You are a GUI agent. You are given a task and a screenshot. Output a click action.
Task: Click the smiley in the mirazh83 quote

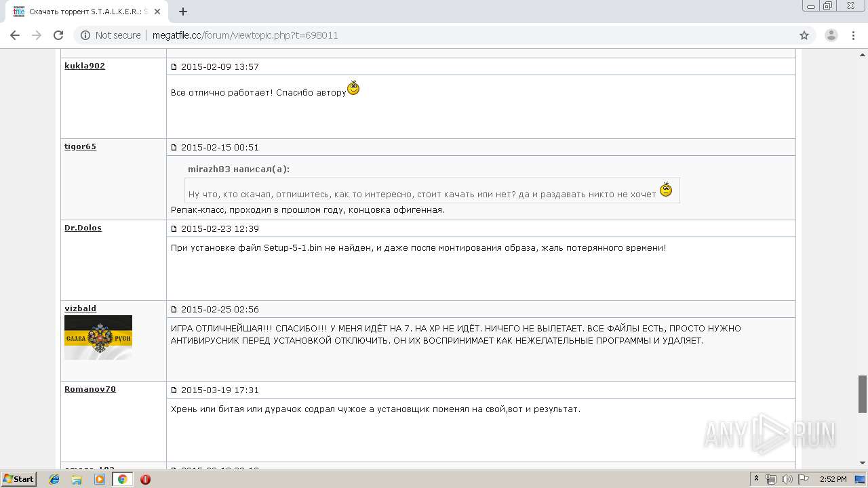(666, 190)
